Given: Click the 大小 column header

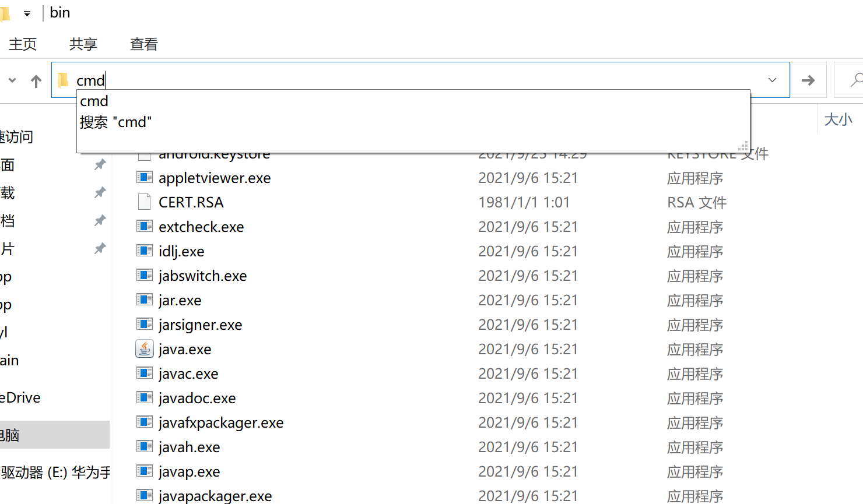Looking at the screenshot, I should (x=838, y=119).
